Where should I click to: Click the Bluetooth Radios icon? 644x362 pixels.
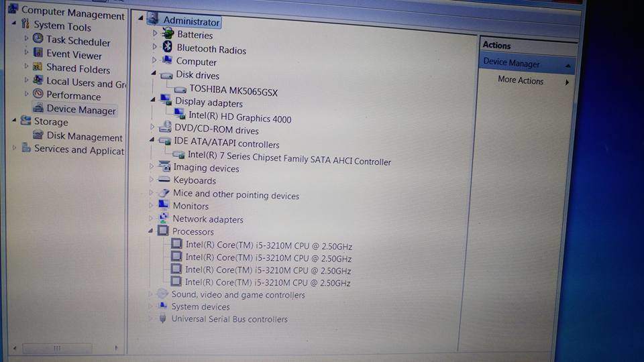pyautogui.click(x=167, y=46)
